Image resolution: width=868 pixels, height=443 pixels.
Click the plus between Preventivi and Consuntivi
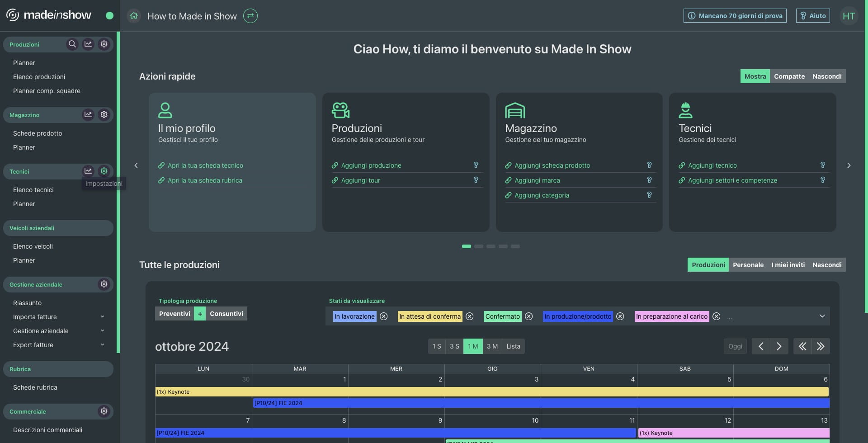pos(200,314)
